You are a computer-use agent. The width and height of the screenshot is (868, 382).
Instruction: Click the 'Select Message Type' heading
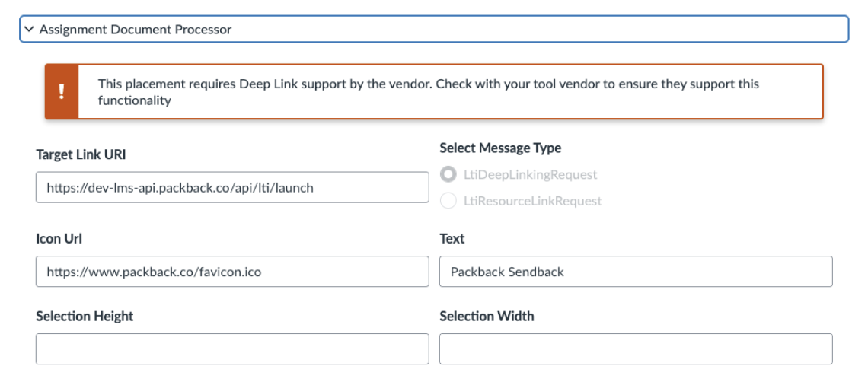pos(499,148)
